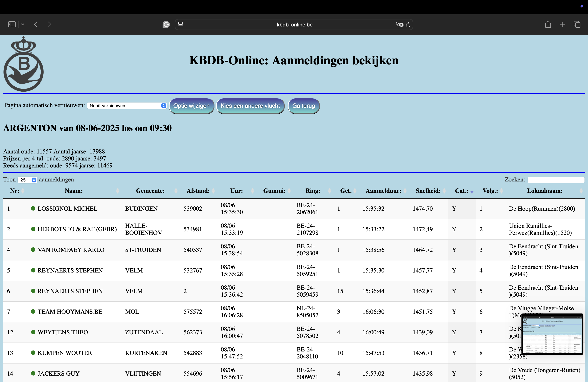Click 'Kies een andere vlucht' button
The width and height of the screenshot is (588, 382).
(250, 106)
